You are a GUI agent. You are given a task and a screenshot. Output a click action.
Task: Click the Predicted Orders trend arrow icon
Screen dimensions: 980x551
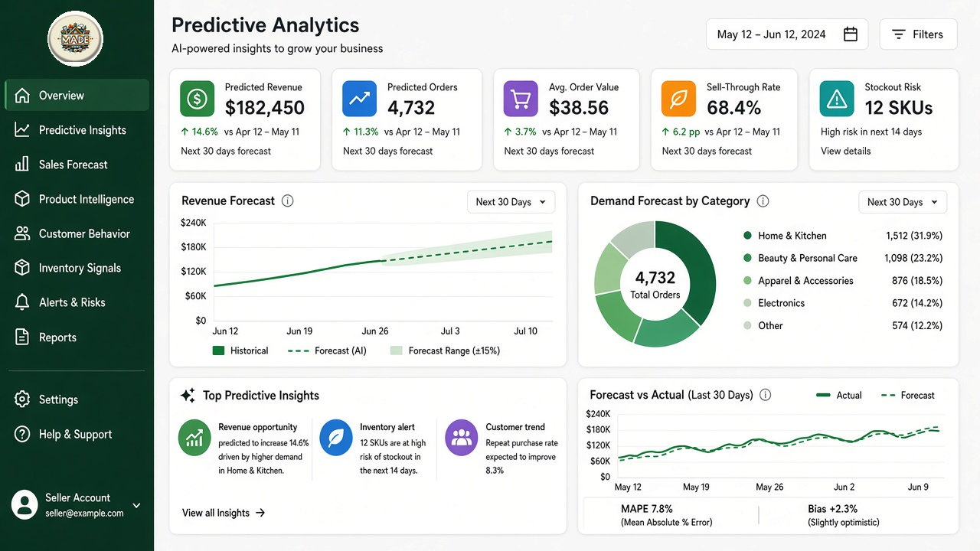pyautogui.click(x=359, y=99)
